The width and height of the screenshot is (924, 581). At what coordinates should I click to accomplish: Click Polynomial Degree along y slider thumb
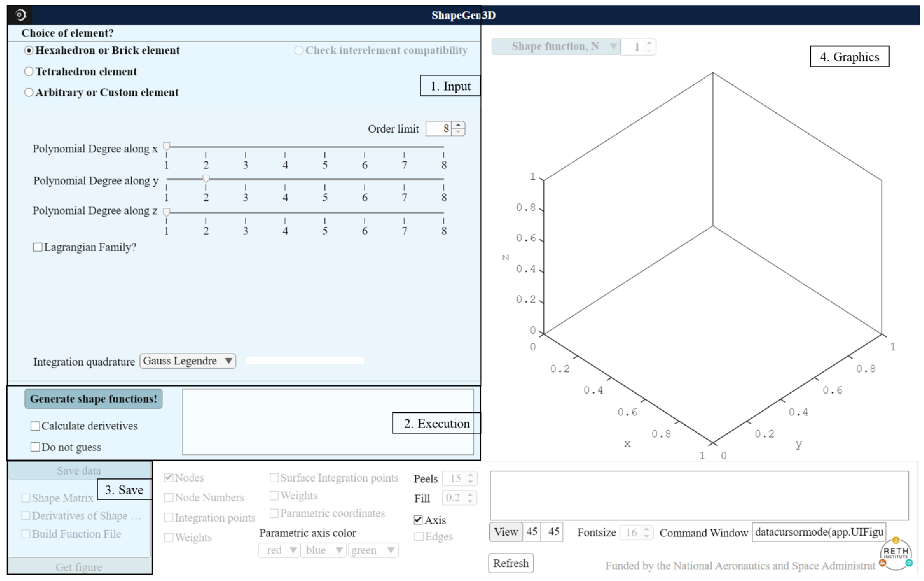pyautogui.click(x=206, y=178)
